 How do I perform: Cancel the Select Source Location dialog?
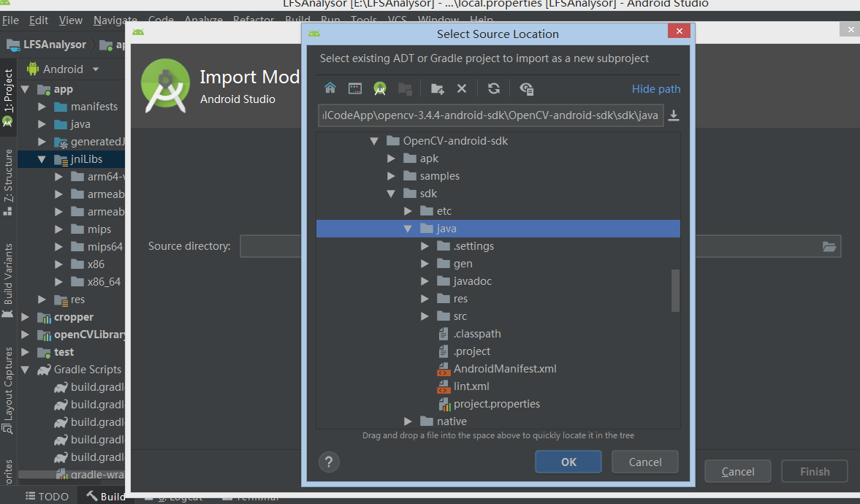point(645,462)
